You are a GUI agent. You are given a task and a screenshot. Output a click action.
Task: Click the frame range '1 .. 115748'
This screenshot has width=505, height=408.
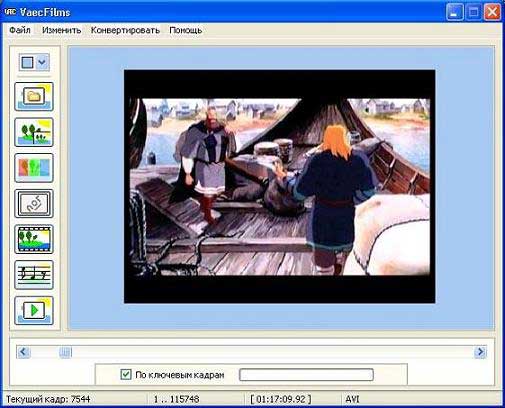tap(176, 399)
